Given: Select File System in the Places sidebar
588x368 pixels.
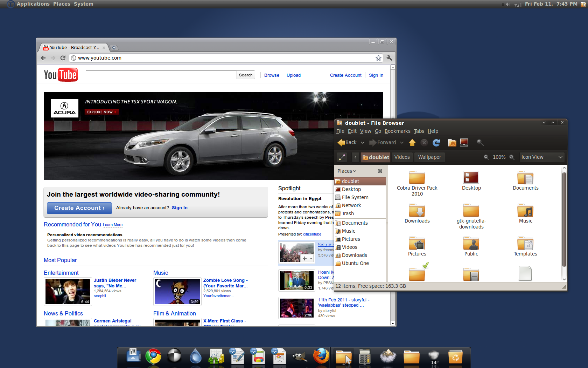Looking at the screenshot, I should pyautogui.click(x=360, y=197).
